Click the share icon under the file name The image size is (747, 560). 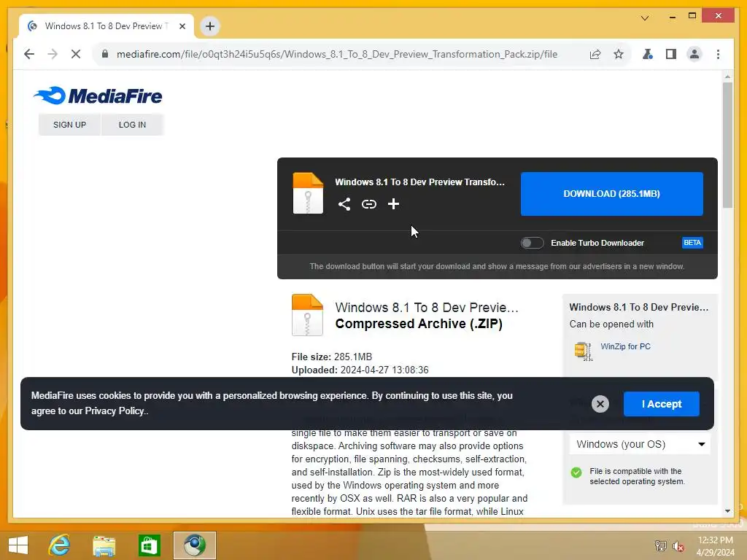click(344, 204)
